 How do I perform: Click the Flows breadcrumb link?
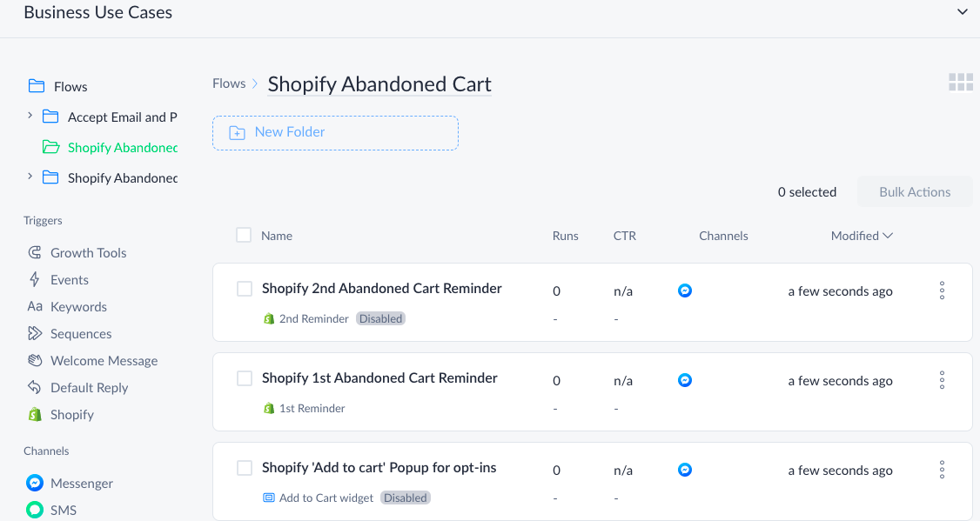pyautogui.click(x=229, y=83)
